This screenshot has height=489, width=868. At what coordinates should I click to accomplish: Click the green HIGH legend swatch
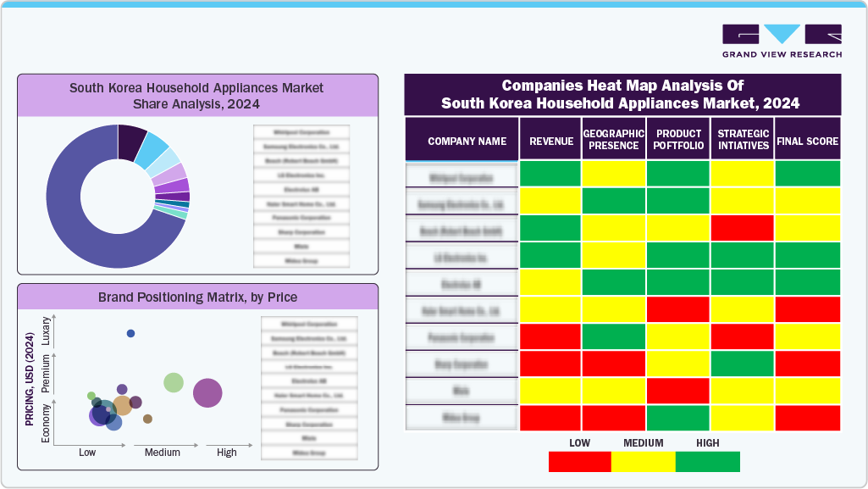[x=707, y=462]
